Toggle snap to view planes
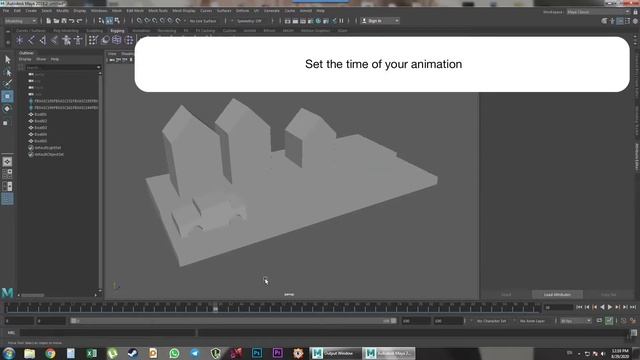Image resolution: width=640 pixels, height=360 pixels. pyautogui.click(x=170, y=21)
